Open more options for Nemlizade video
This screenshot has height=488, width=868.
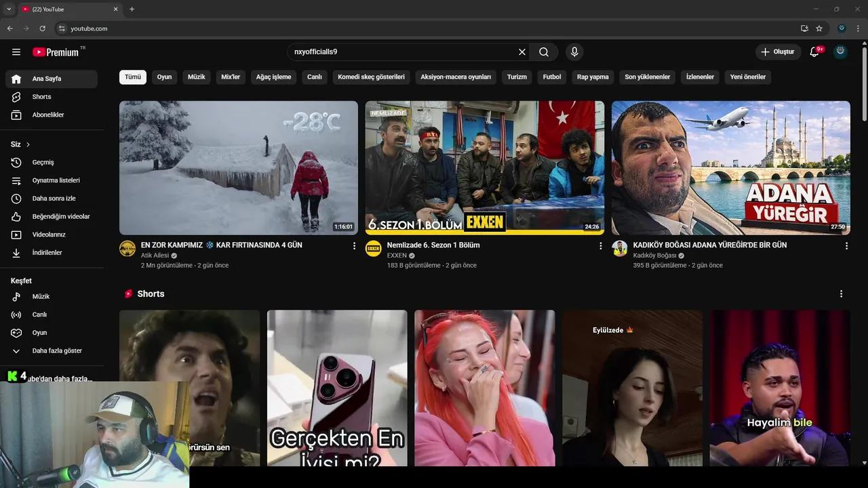point(600,246)
